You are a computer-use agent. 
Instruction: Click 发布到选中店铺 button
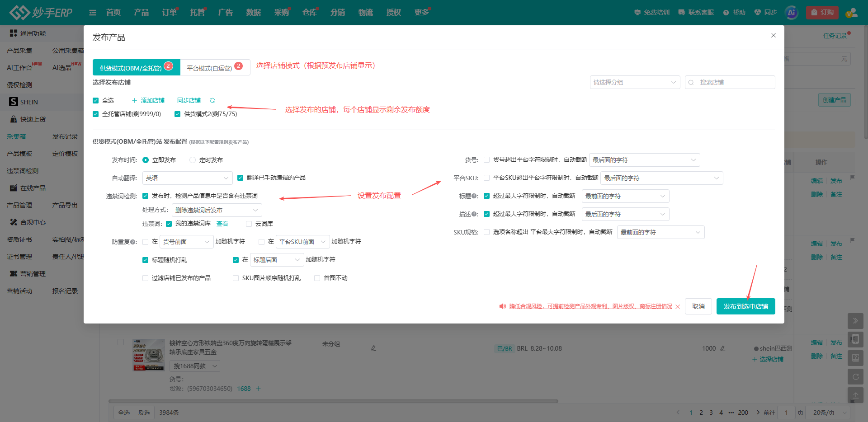746,306
